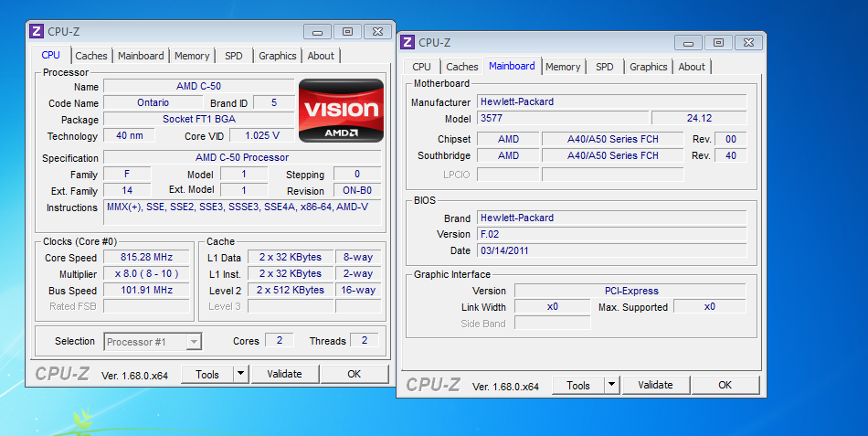Click the Technology value 40 nm
This screenshot has width=868, height=436.
point(130,135)
